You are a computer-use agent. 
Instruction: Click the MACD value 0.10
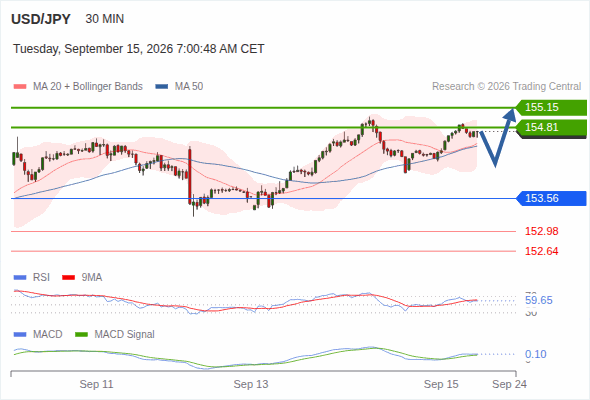click(535, 354)
